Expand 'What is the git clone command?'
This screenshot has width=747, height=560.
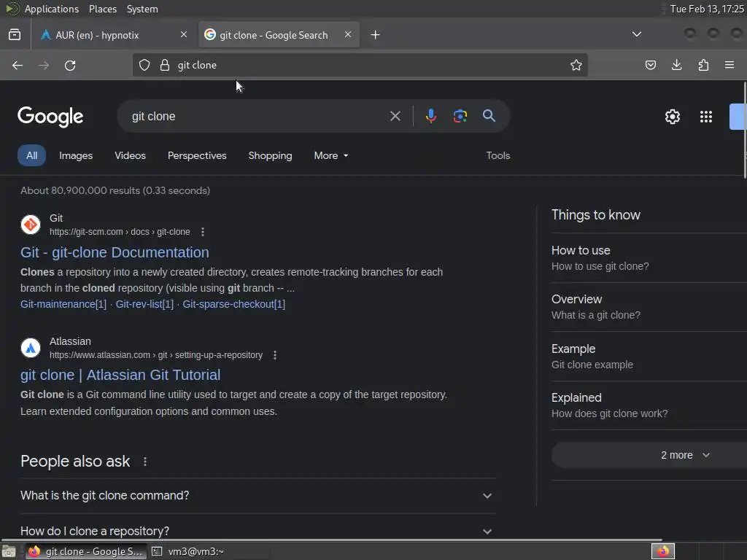tap(258, 496)
